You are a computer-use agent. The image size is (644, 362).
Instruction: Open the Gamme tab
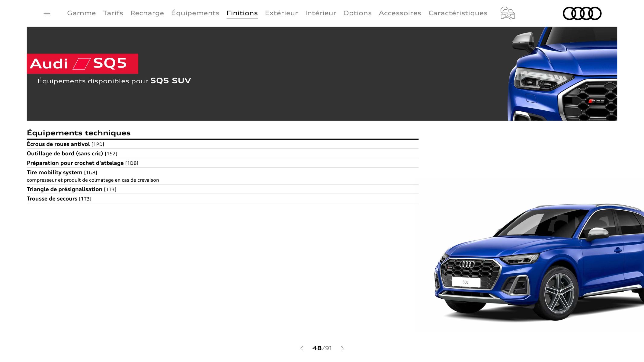click(x=82, y=13)
